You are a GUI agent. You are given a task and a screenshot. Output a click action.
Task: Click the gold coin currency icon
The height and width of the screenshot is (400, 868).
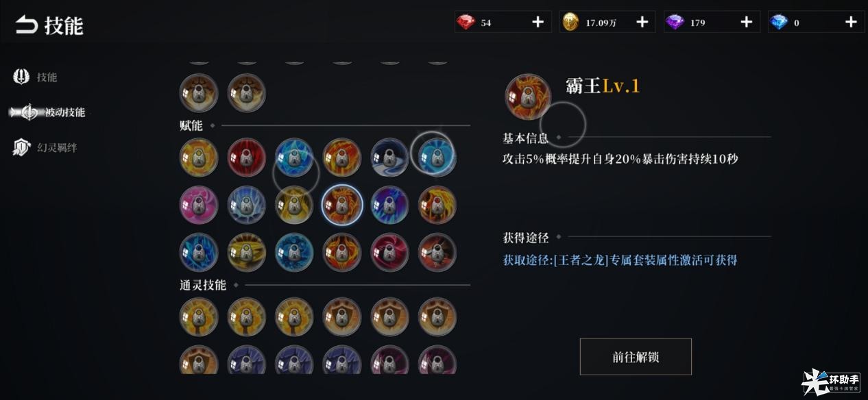coord(570,23)
